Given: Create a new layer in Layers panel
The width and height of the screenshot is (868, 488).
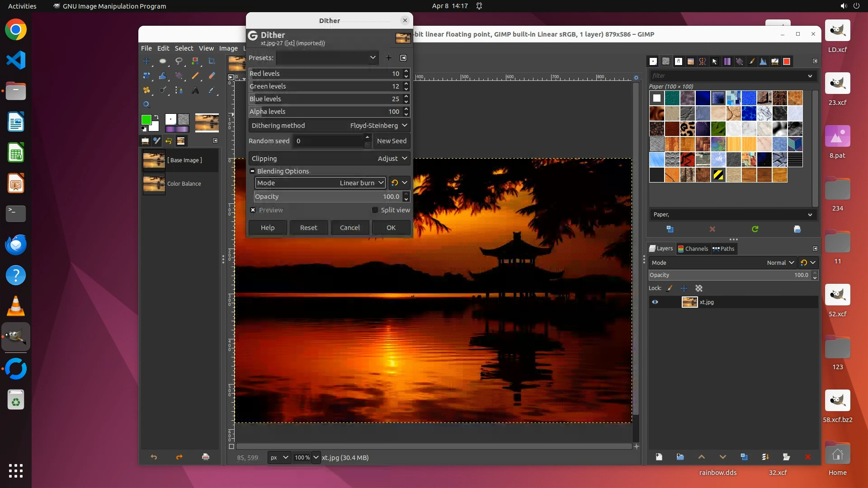Looking at the screenshot, I should pyautogui.click(x=659, y=457).
